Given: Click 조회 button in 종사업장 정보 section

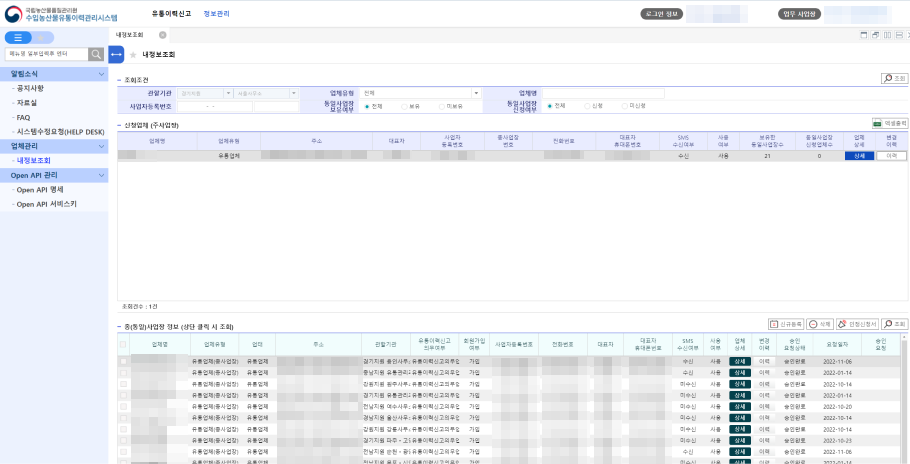Looking at the screenshot, I should 894,324.
